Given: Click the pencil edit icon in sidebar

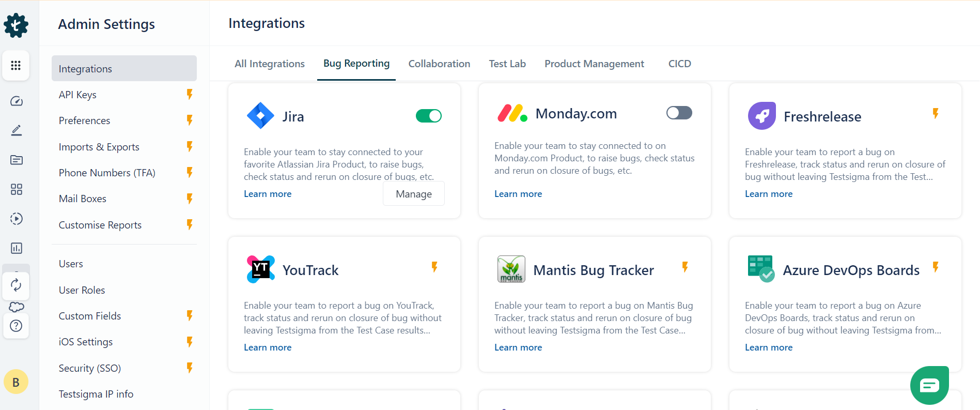Looking at the screenshot, I should pos(17,130).
